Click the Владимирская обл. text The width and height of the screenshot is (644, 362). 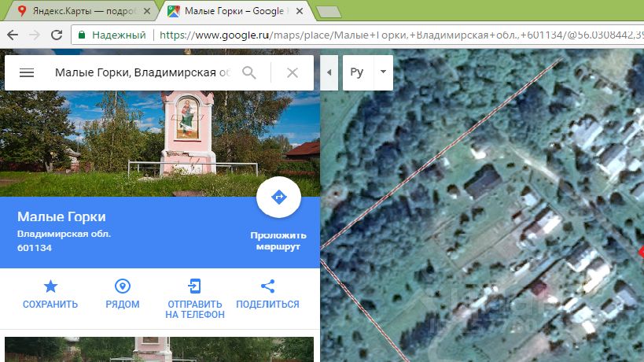point(64,234)
